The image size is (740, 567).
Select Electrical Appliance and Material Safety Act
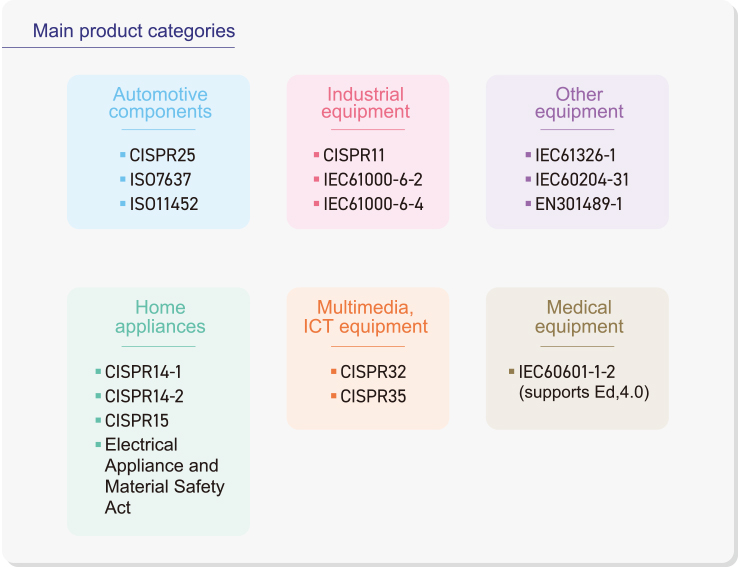point(163,476)
